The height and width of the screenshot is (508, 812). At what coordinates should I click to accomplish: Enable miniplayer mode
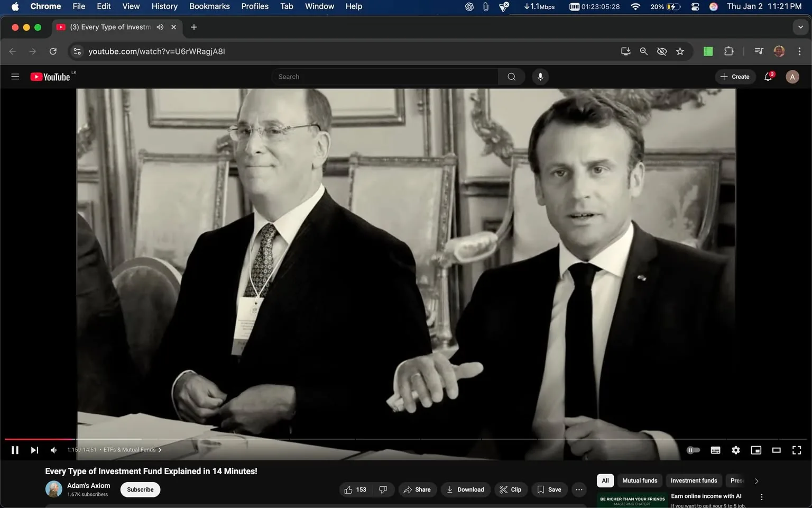click(x=756, y=450)
